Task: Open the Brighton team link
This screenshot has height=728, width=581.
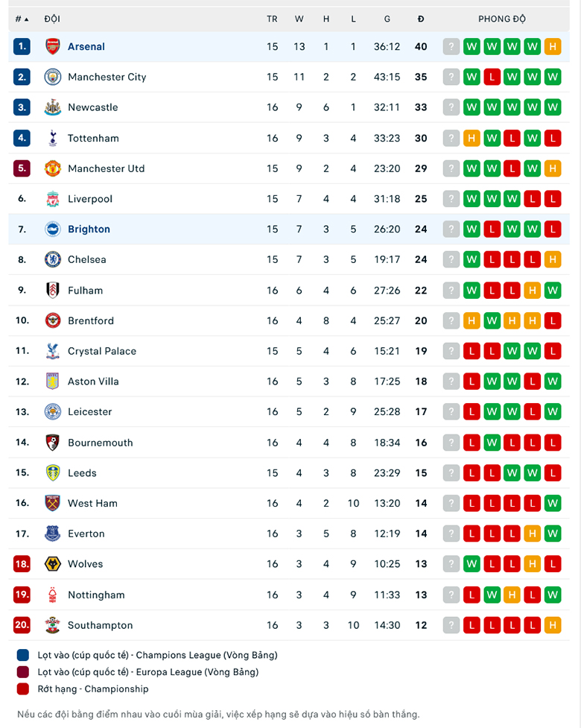Action: (x=89, y=230)
